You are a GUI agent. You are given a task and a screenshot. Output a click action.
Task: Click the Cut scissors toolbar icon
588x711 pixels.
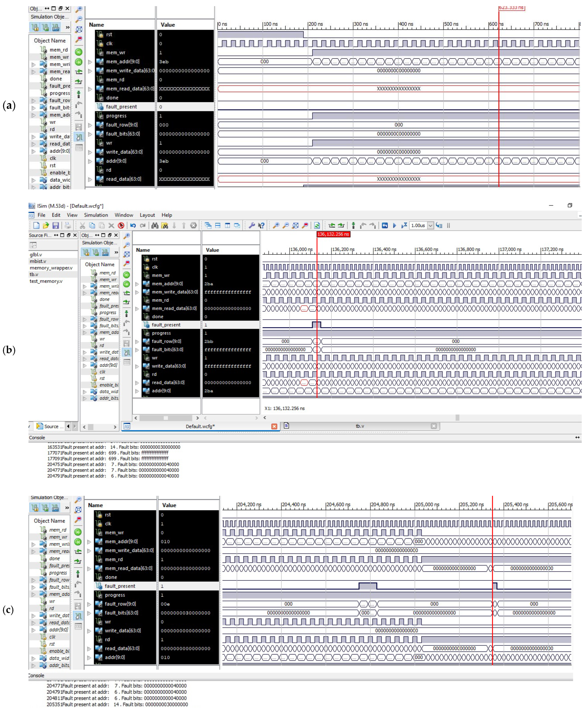(x=82, y=226)
